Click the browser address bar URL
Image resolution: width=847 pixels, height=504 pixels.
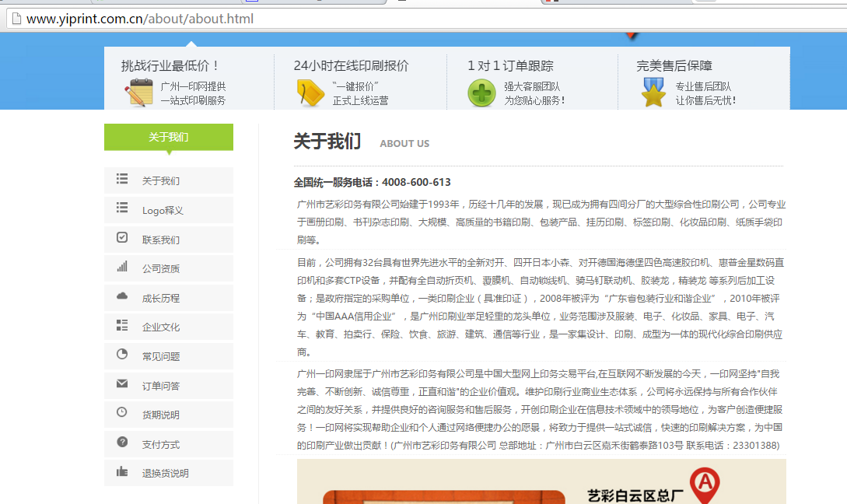coord(140,19)
